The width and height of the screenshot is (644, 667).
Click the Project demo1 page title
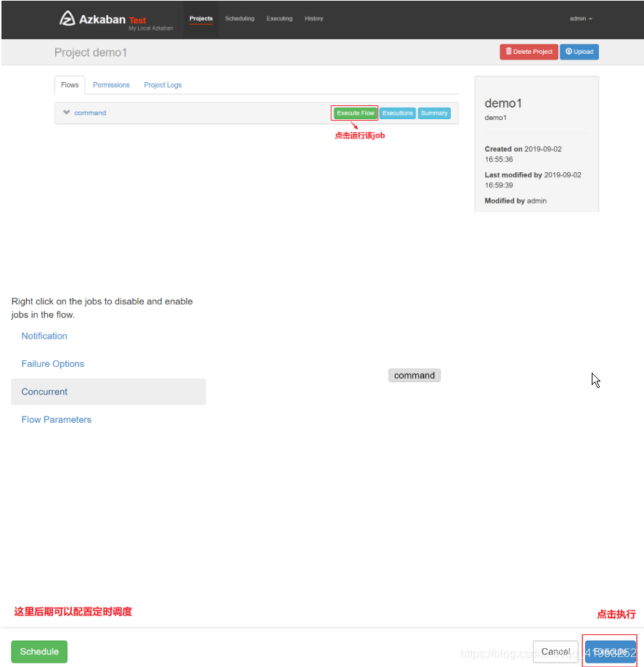point(91,52)
